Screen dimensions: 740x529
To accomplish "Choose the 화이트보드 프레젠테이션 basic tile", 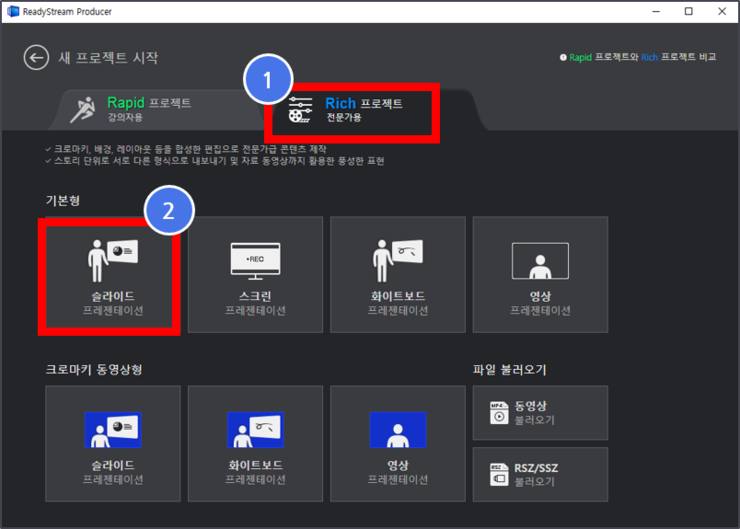I will coord(398,275).
